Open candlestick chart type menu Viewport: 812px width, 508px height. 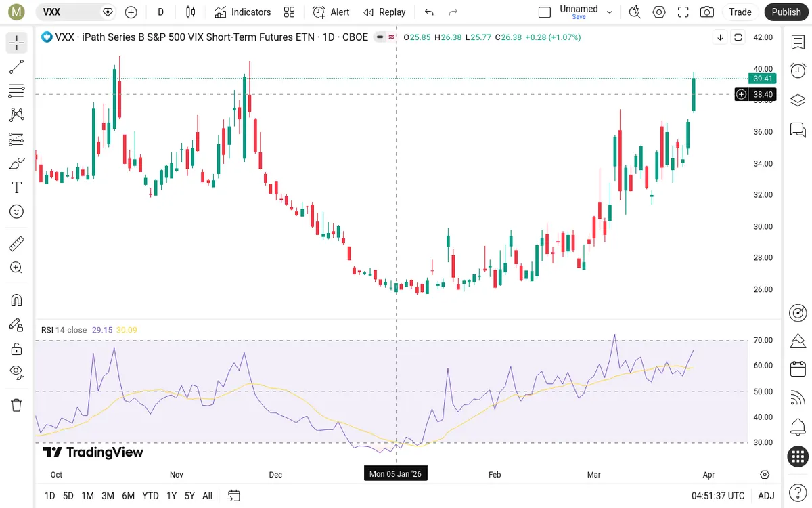tap(191, 12)
